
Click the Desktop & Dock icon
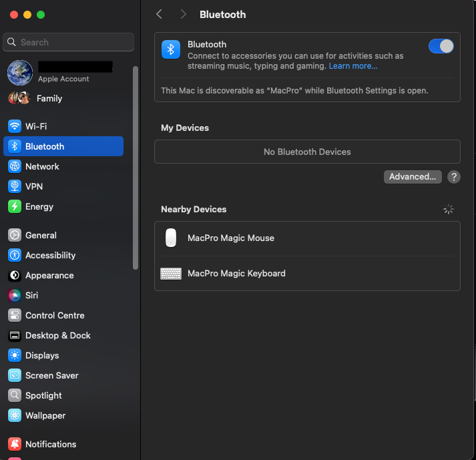pyautogui.click(x=15, y=336)
